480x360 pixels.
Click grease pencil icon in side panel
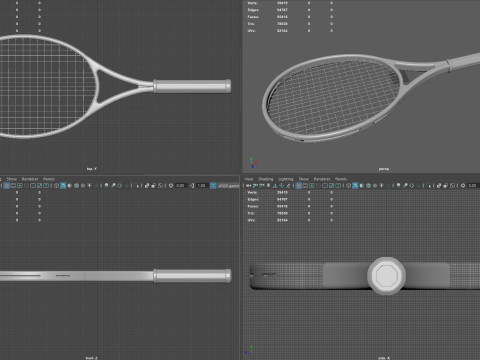(x=288, y=185)
